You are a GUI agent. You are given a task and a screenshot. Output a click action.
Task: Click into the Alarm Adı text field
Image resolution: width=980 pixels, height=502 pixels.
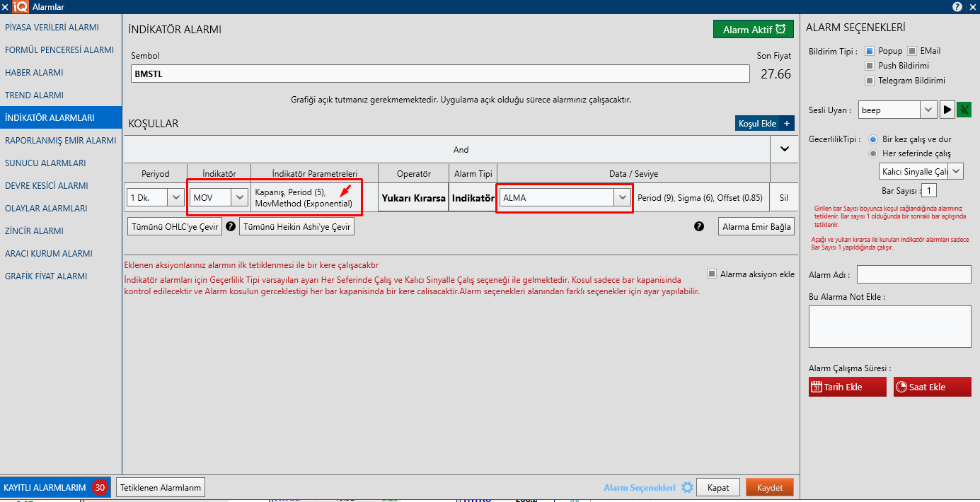coord(913,274)
